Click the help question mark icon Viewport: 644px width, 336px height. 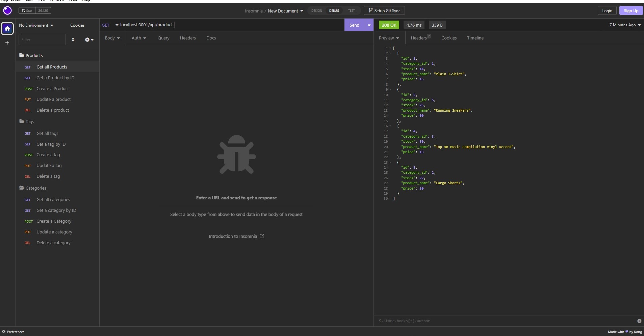coord(639,321)
